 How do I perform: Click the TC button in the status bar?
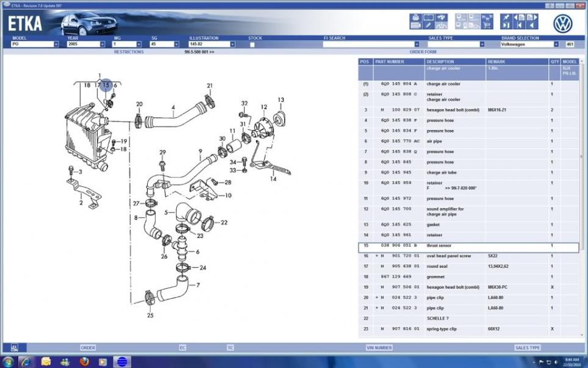point(230,348)
